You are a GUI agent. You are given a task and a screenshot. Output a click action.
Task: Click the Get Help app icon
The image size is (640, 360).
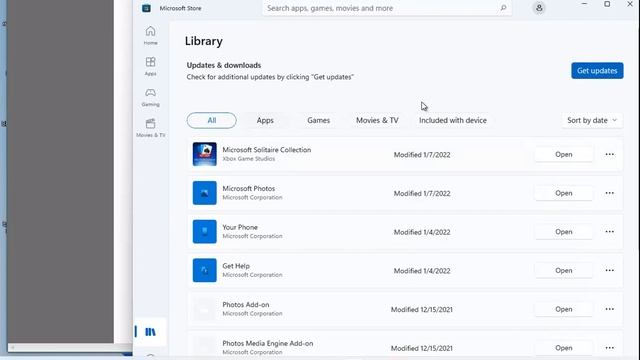pos(204,270)
